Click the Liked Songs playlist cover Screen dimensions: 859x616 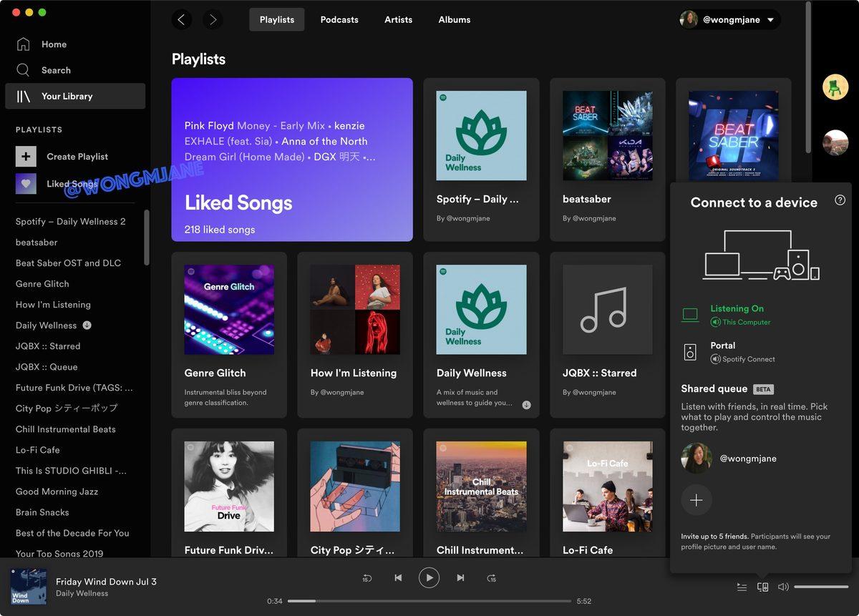pyautogui.click(x=291, y=159)
